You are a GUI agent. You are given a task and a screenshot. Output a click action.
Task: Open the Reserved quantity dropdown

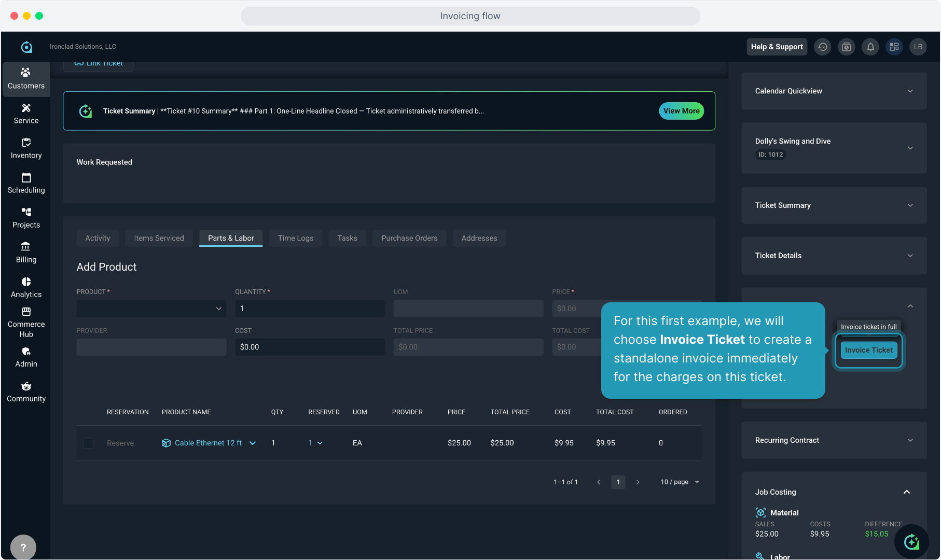pos(315,443)
